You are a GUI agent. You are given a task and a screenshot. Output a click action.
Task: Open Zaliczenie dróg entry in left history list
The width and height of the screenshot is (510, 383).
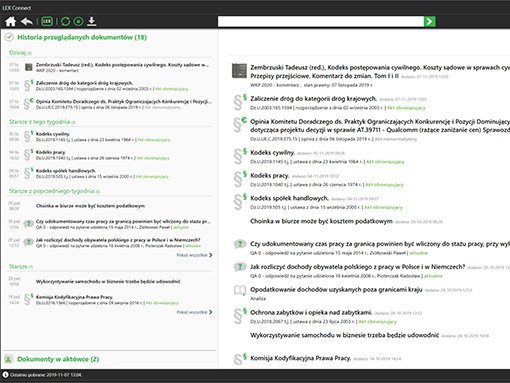pos(84,83)
